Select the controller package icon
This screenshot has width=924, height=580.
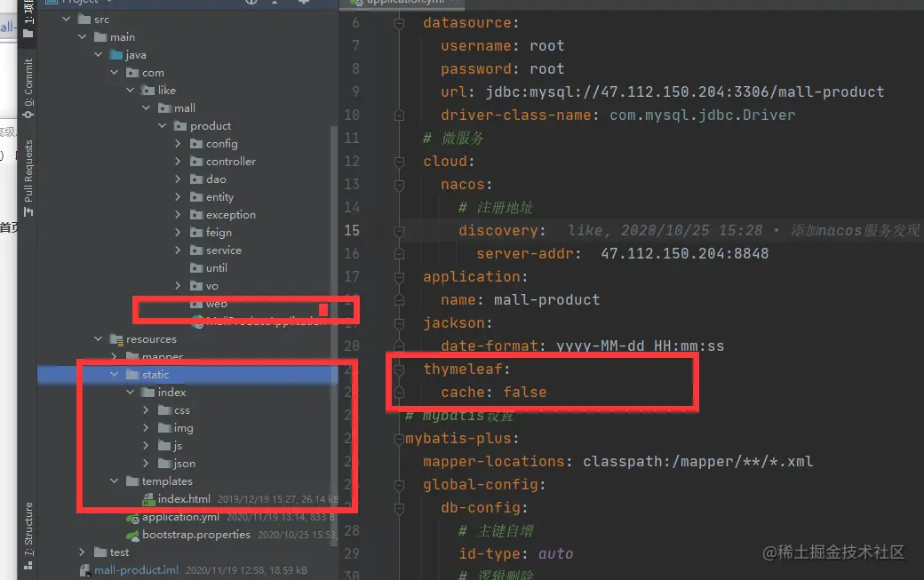196,161
